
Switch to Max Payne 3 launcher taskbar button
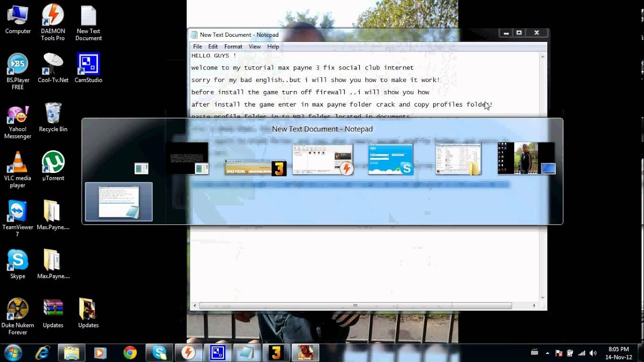[x=276, y=353]
